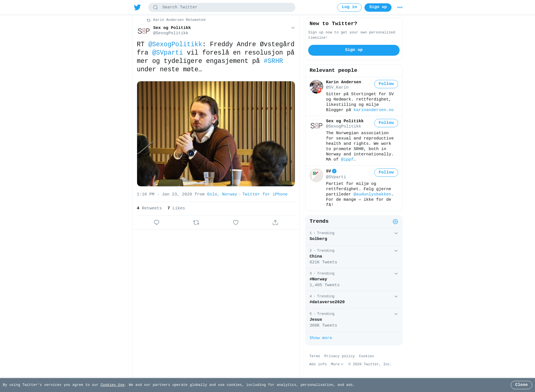
Task: Follow the SV party account
Action: coord(386,173)
